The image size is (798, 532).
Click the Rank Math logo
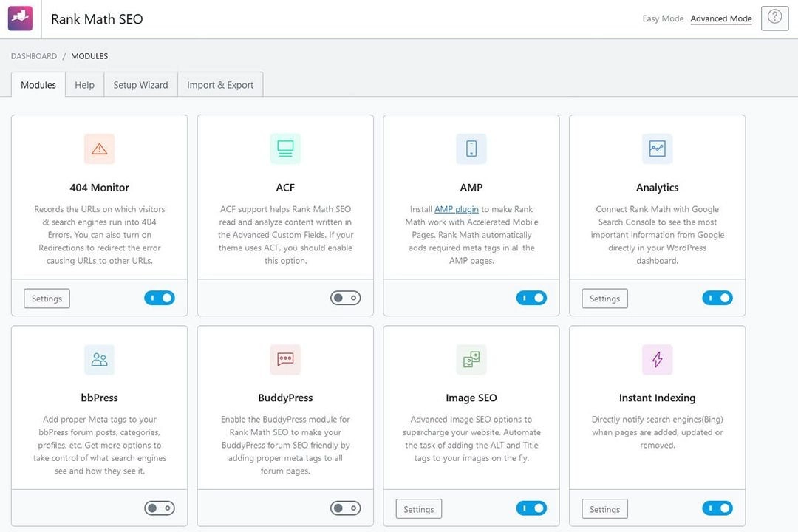coord(20,18)
